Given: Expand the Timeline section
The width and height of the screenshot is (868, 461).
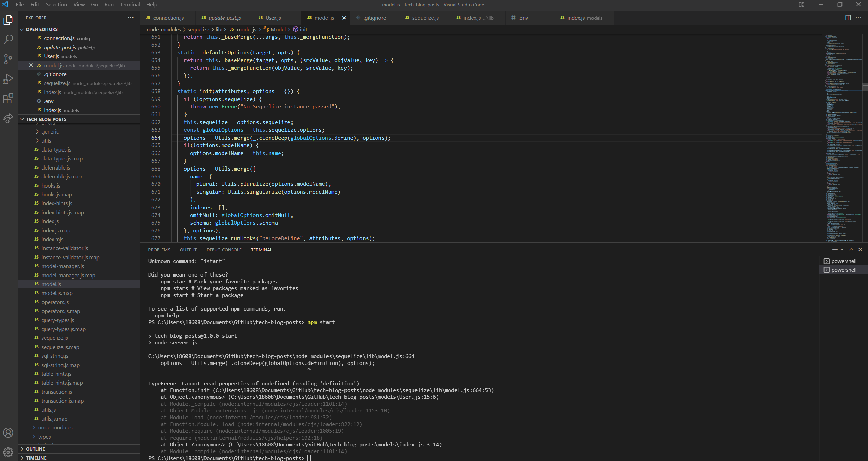Looking at the screenshot, I should 36,458.
